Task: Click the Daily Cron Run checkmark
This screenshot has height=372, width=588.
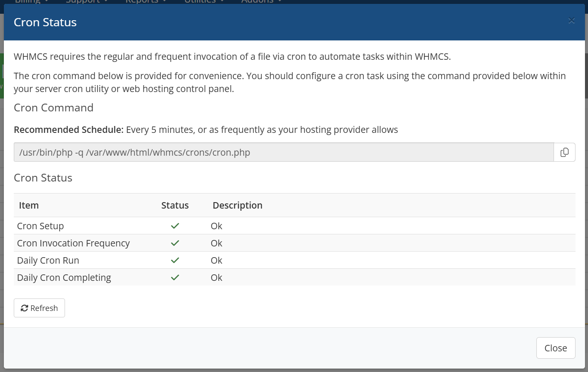Action: point(175,260)
